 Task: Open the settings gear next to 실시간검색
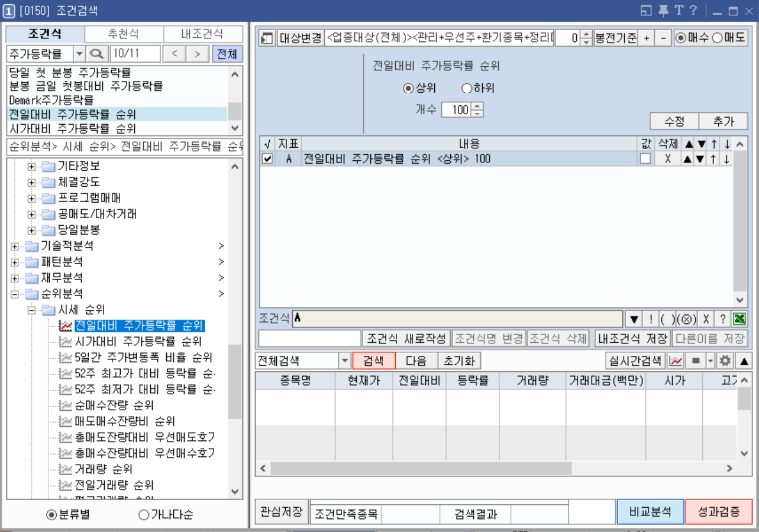(726, 360)
